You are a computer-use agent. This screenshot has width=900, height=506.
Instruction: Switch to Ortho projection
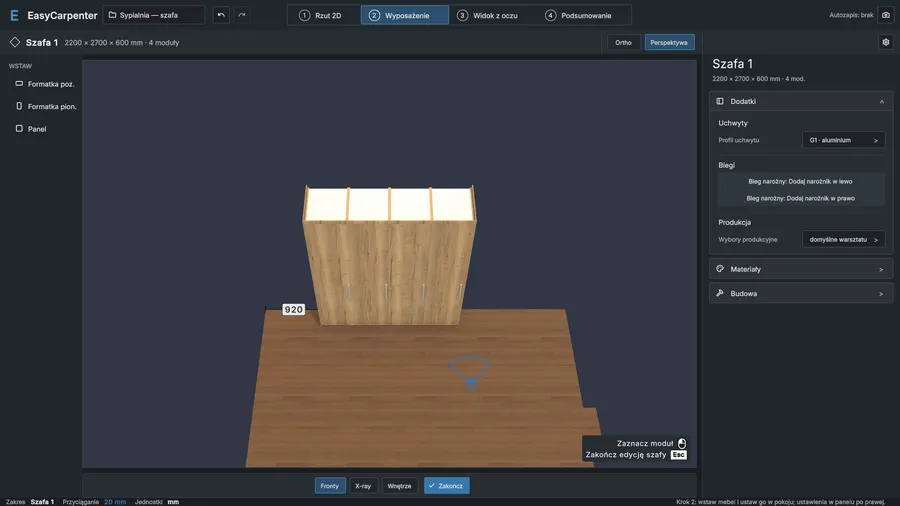623,42
